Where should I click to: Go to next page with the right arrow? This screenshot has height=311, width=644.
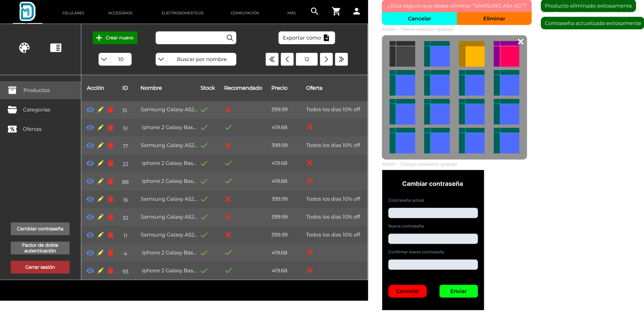(326, 59)
